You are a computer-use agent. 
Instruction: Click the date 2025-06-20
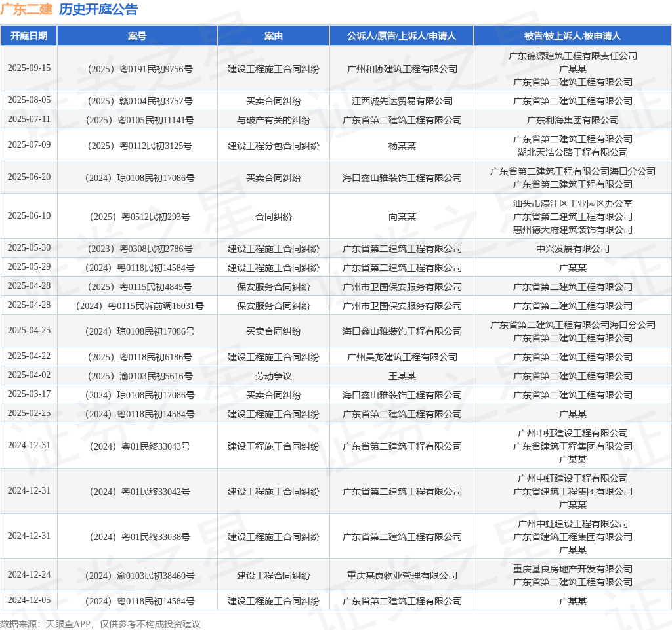pos(29,177)
